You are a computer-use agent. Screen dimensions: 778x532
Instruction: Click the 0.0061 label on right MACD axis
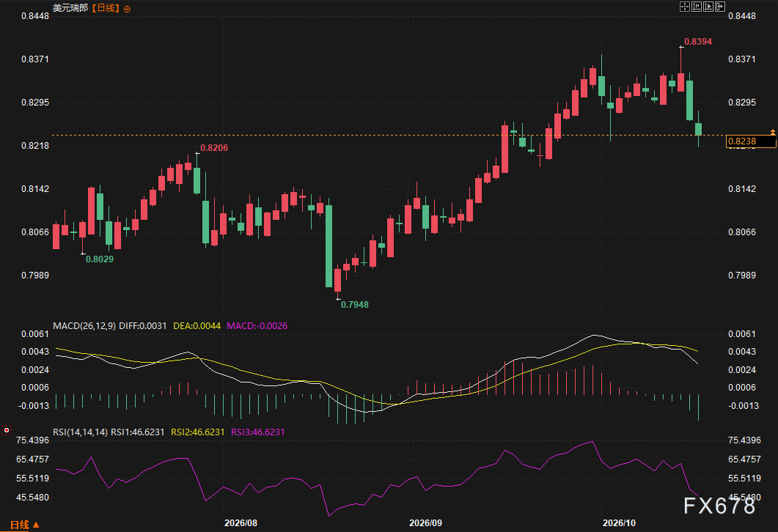742,333
